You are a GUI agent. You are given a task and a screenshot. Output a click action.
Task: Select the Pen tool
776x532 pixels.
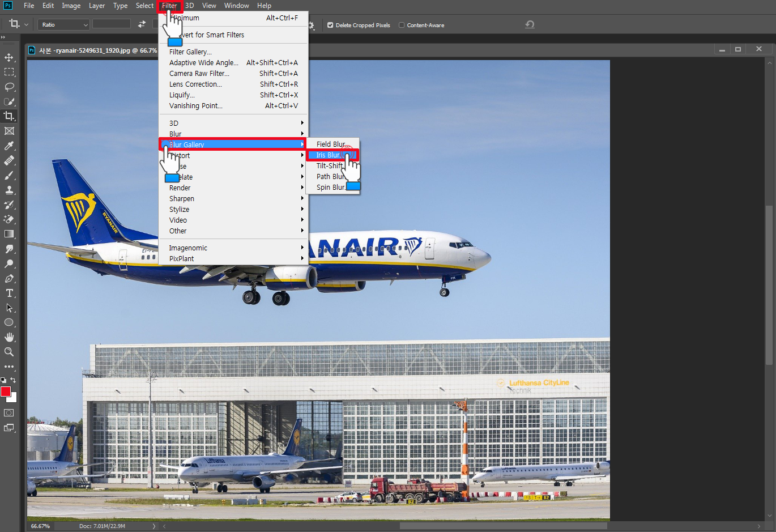tap(9, 278)
